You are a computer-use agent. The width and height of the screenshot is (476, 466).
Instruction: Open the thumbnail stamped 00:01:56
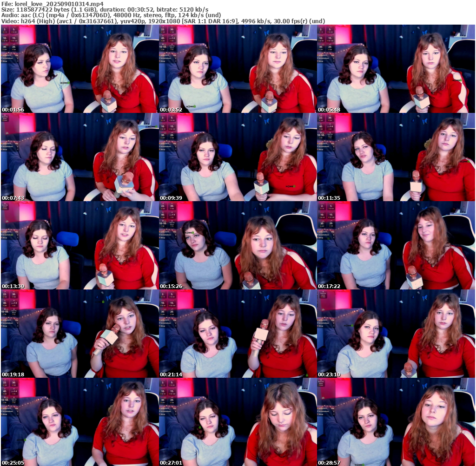tap(79, 69)
